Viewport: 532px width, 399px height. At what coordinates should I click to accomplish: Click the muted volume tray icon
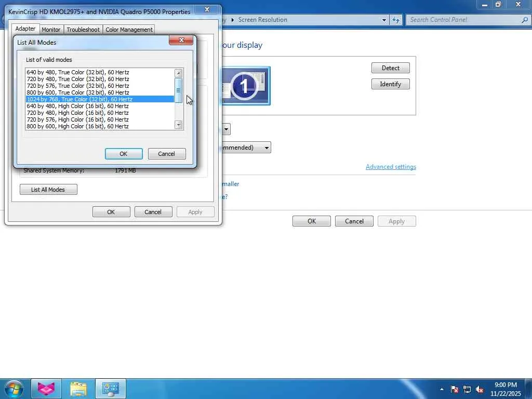(x=480, y=390)
